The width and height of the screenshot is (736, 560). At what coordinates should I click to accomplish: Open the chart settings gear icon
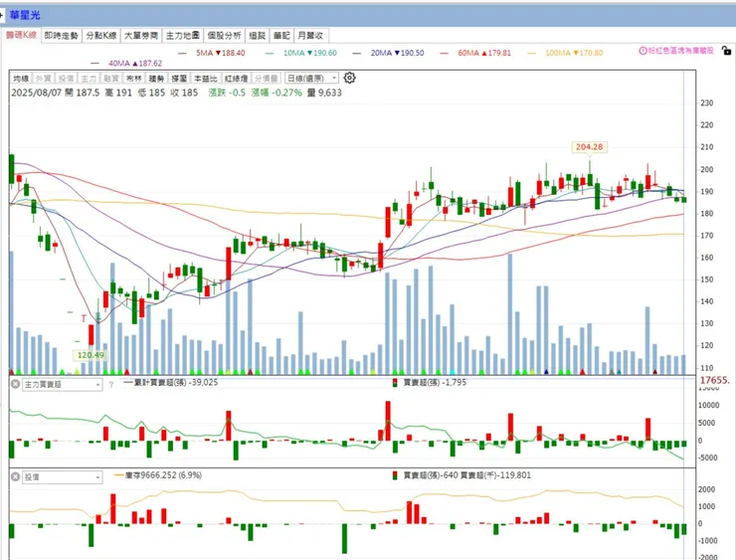pyautogui.click(x=349, y=78)
